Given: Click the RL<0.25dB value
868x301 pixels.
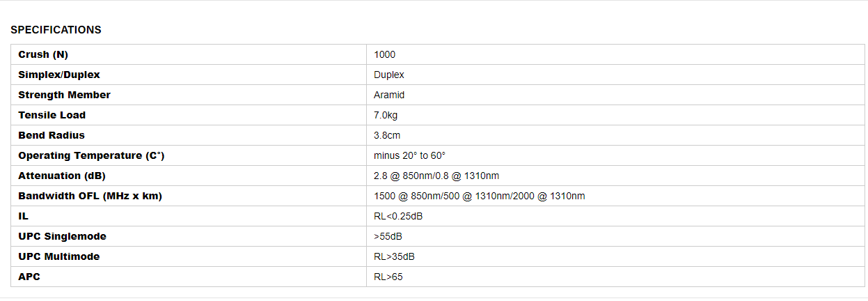Looking at the screenshot, I should point(398,216).
